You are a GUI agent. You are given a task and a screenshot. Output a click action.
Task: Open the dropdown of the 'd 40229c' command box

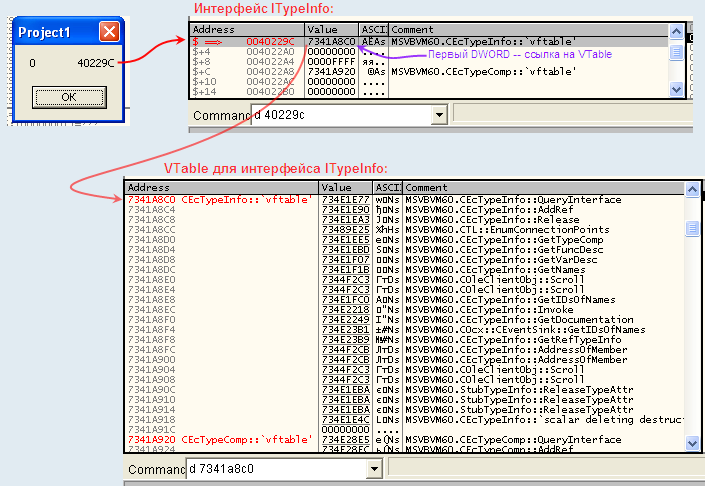(438, 115)
